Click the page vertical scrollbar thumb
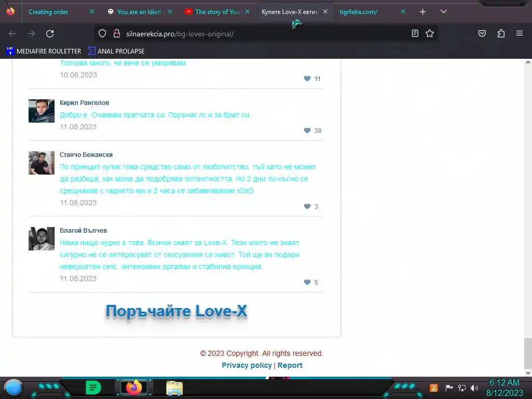The image size is (532, 399). coord(528,353)
